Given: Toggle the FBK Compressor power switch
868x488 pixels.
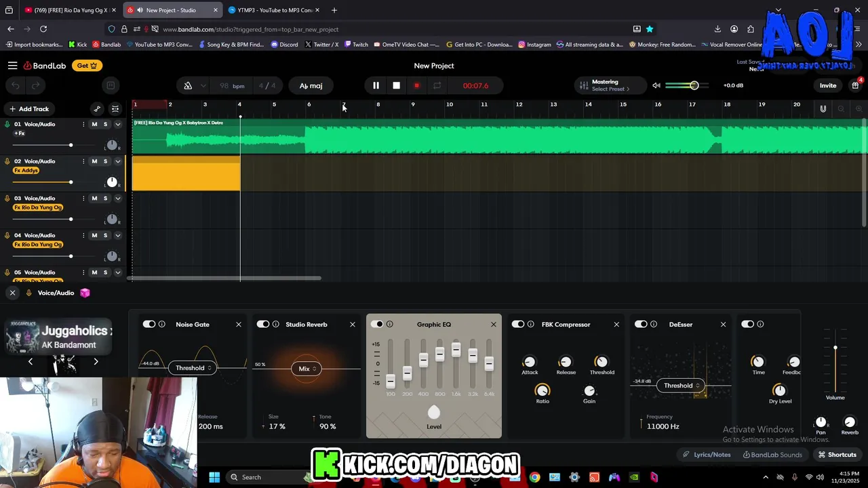Looking at the screenshot, I should tap(518, 324).
